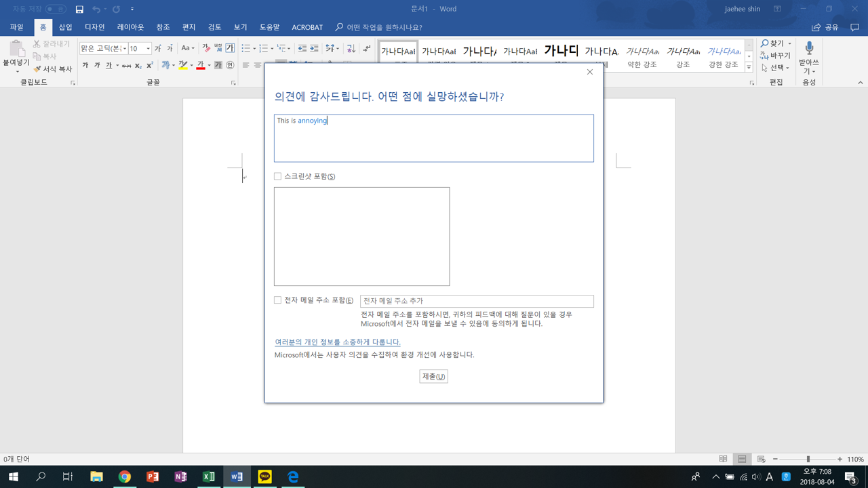
Task: Toggle the AutoSave (자동 저장) switch
Action: 56,9
